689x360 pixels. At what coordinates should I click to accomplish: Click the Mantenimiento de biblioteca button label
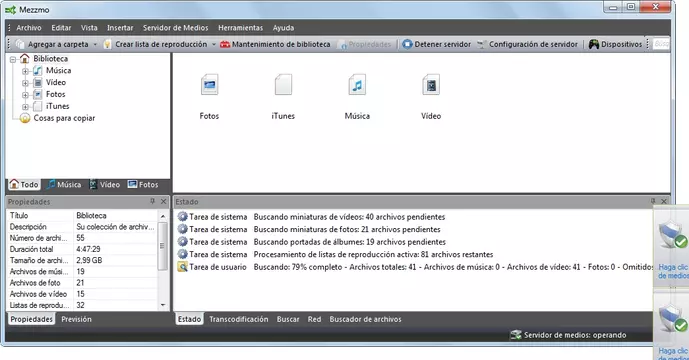(281, 44)
